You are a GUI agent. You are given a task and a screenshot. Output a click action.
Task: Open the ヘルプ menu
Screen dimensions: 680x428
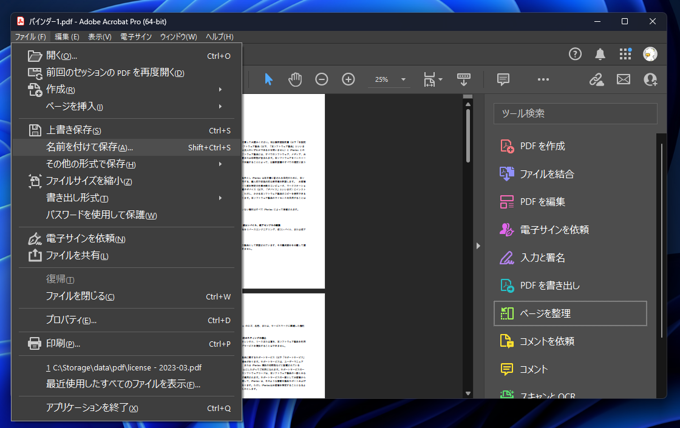pyautogui.click(x=219, y=37)
